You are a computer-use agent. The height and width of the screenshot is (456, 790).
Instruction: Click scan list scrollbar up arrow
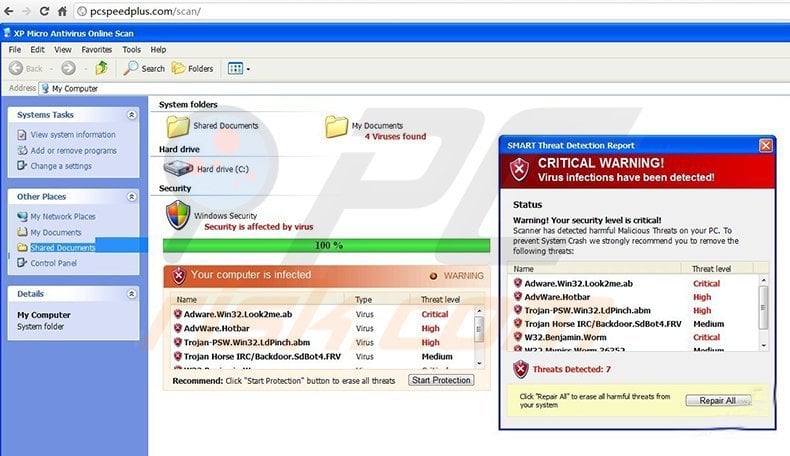[x=479, y=311]
